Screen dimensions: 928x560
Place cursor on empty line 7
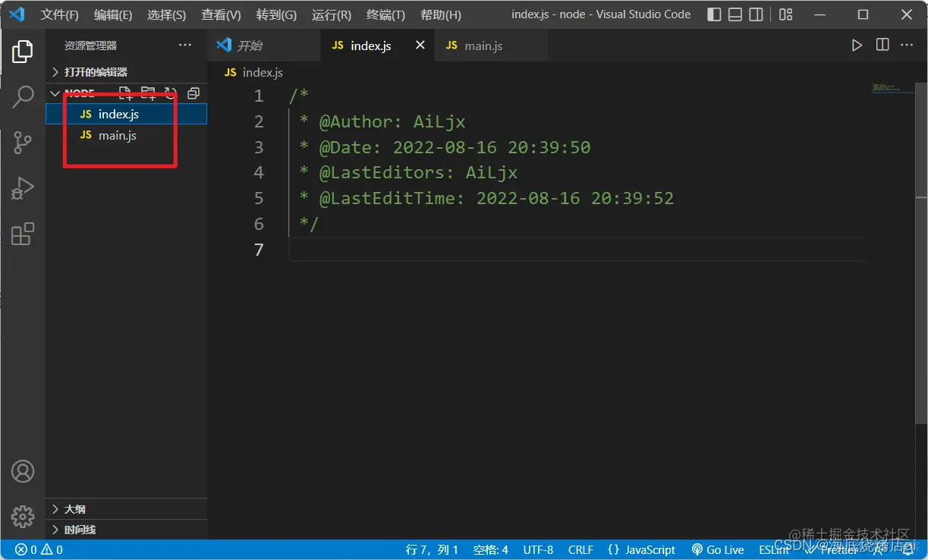point(577,250)
